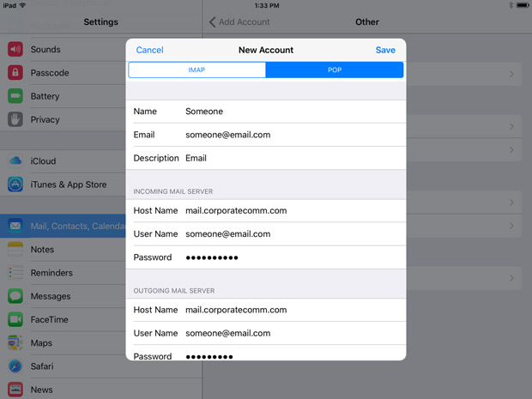The height and width of the screenshot is (399, 532).
Task: Tap the OUTGOING MAIL SERVER heading
Action: click(174, 291)
